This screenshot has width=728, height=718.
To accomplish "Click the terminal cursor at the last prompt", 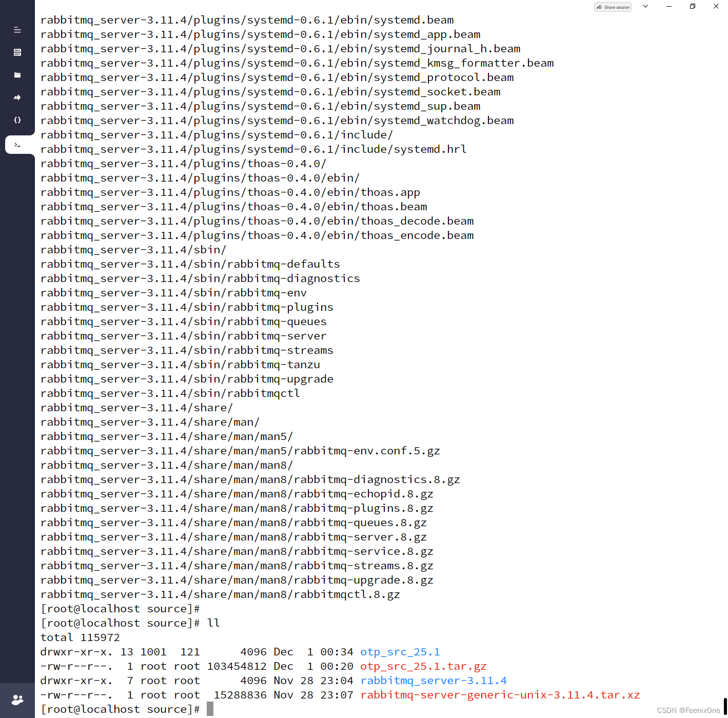I will click(210, 709).
